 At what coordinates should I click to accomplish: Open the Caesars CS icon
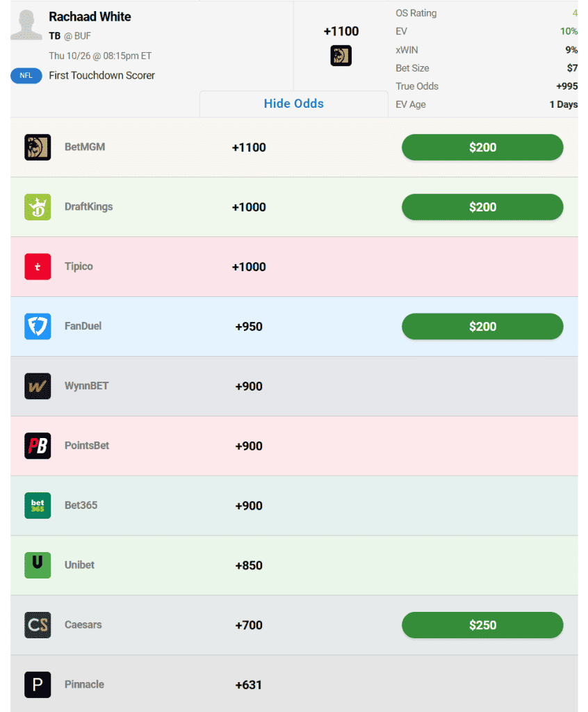[x=38, y=625]
